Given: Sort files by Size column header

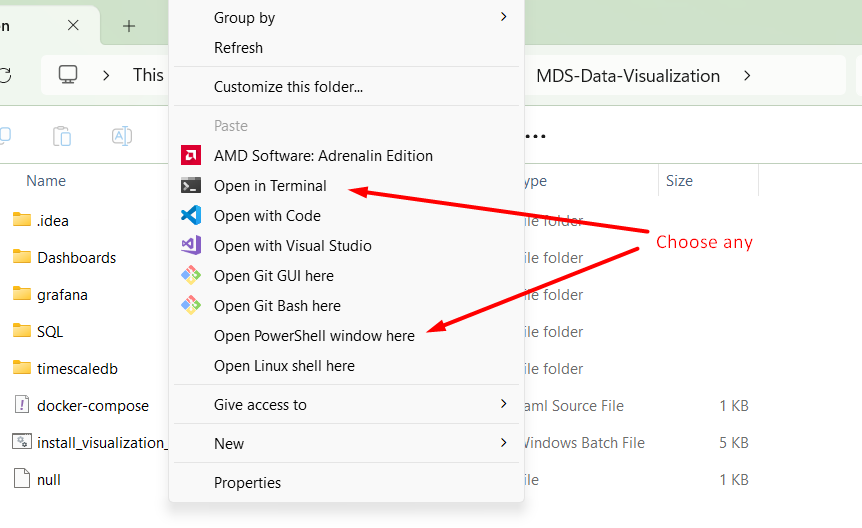Looking at the screenshot, I should [x=679, y=181].
